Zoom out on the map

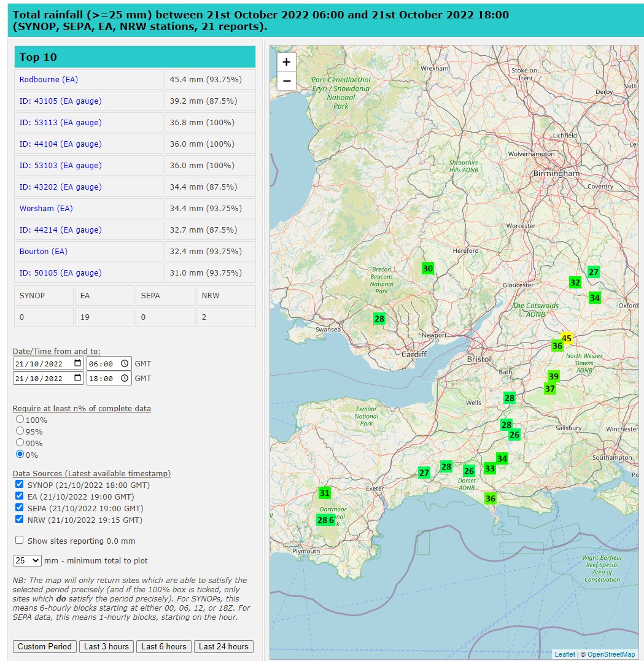click(x=286, y=80)
